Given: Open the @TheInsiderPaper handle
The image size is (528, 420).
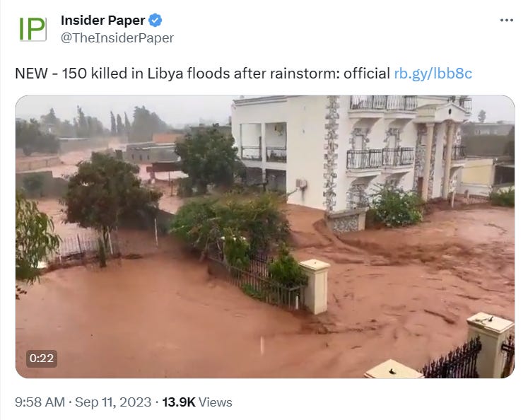Looking at the screenshot, I should 117,38.
